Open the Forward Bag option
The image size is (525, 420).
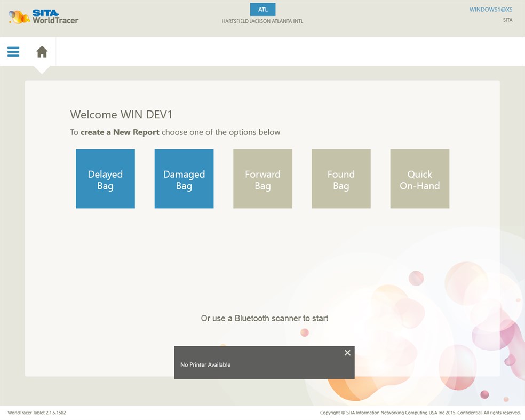point(262,179)
